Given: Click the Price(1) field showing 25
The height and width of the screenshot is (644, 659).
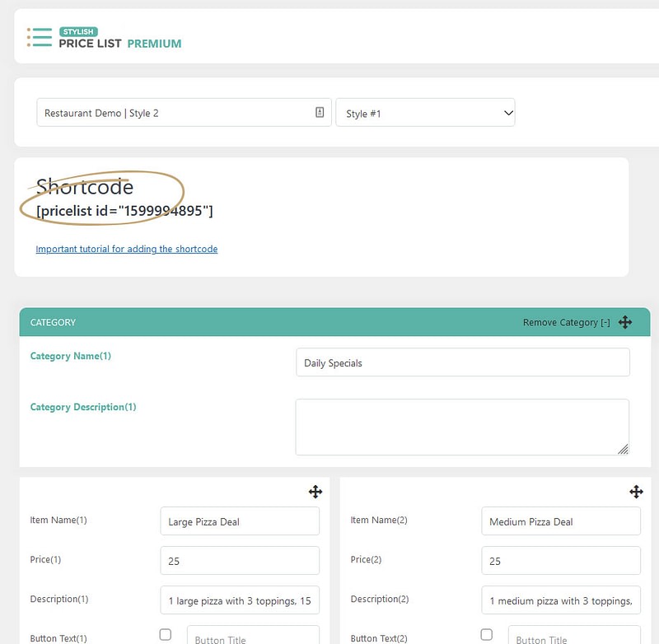Looking at the screenshot, I should pyautogui.click(x=239, y=560).
